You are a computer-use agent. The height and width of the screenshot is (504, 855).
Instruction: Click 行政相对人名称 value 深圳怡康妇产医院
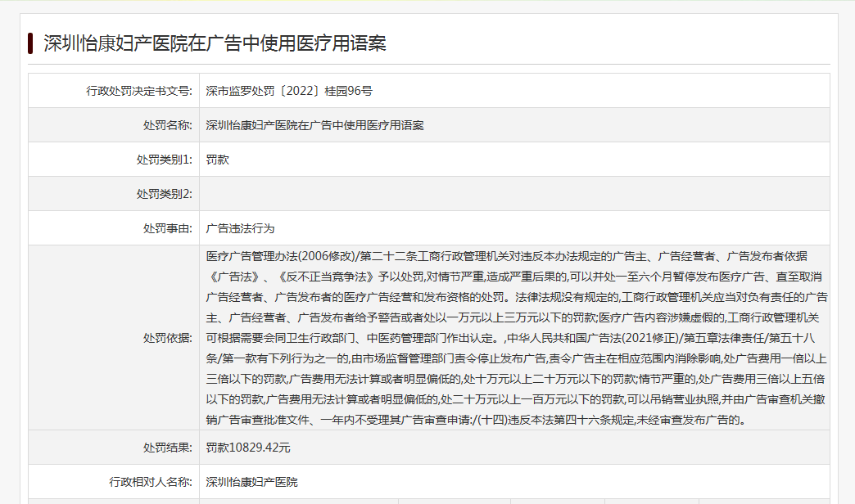(x=251, y=482)
